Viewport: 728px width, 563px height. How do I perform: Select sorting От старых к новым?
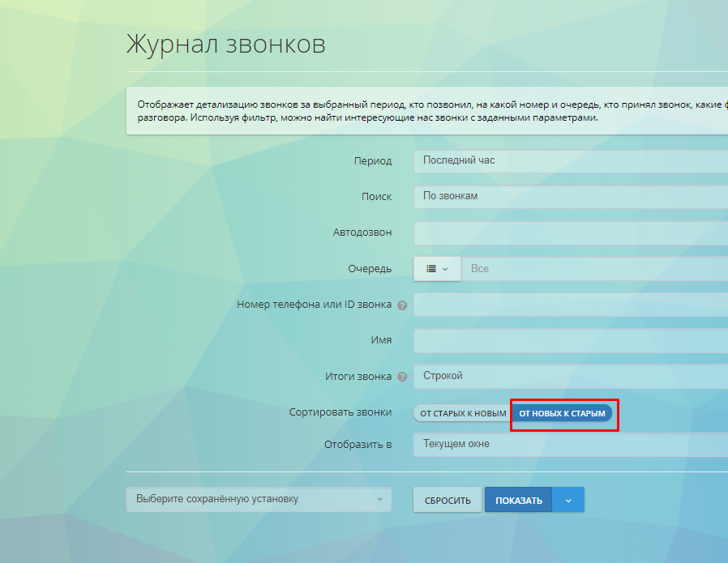click(463, 414)
